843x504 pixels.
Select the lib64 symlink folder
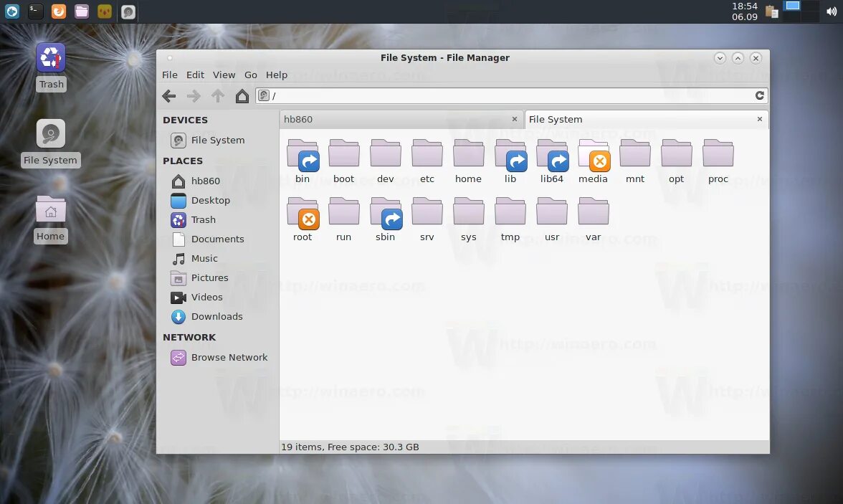tap(552, 155)
